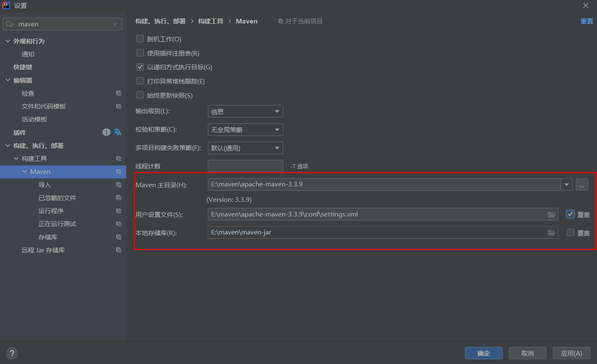
Task: Click the 确定 button
Action: point(484,353)
